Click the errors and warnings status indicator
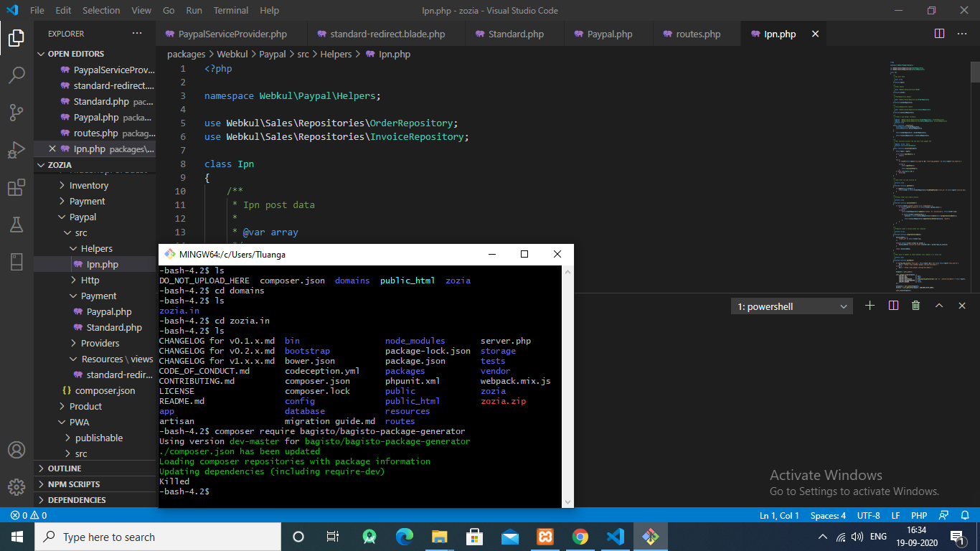The height and width of the screenshot is (551, 980). 29,515
